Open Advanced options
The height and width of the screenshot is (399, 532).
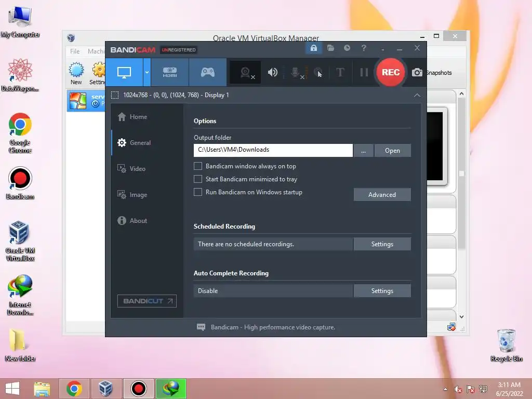tap(382, 195)
